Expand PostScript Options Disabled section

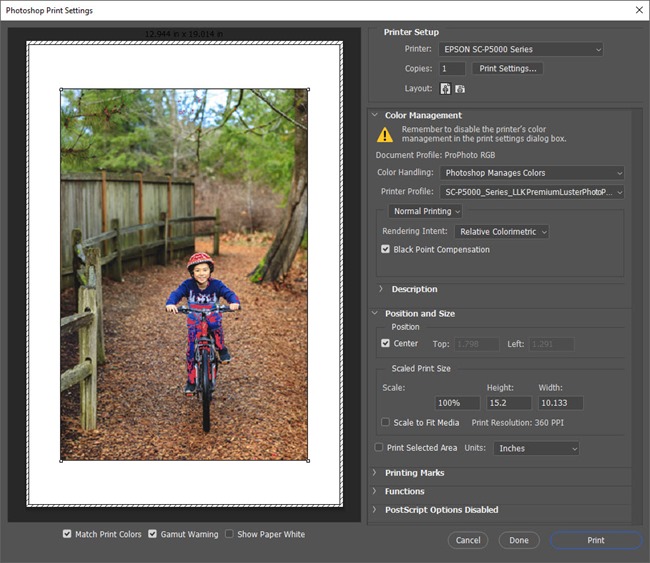375,510
